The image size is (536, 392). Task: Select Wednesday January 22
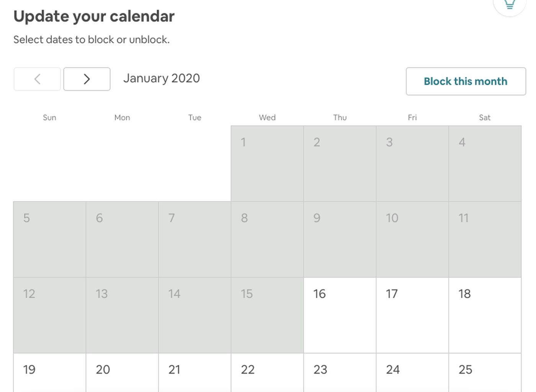[x=267, y=372]
